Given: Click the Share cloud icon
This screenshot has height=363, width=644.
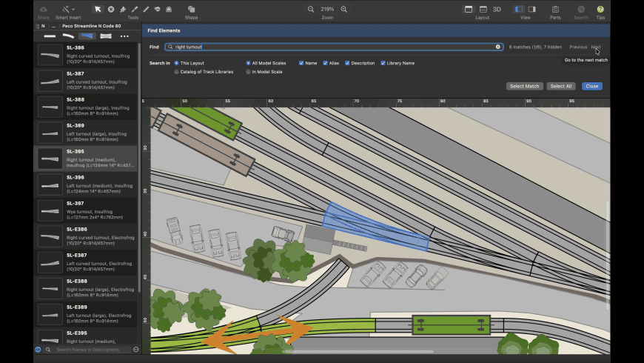Looking at the screenshot, I should 43,9.
